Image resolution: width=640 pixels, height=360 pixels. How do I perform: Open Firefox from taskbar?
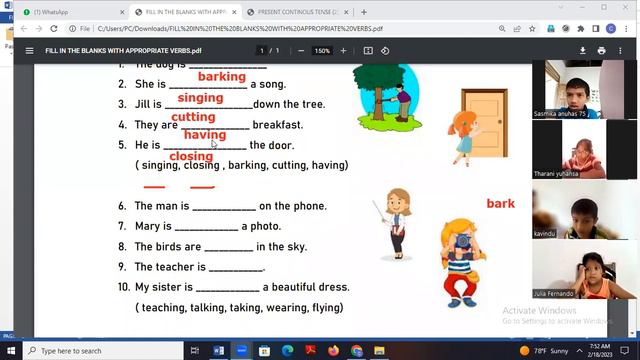[333, 351]
